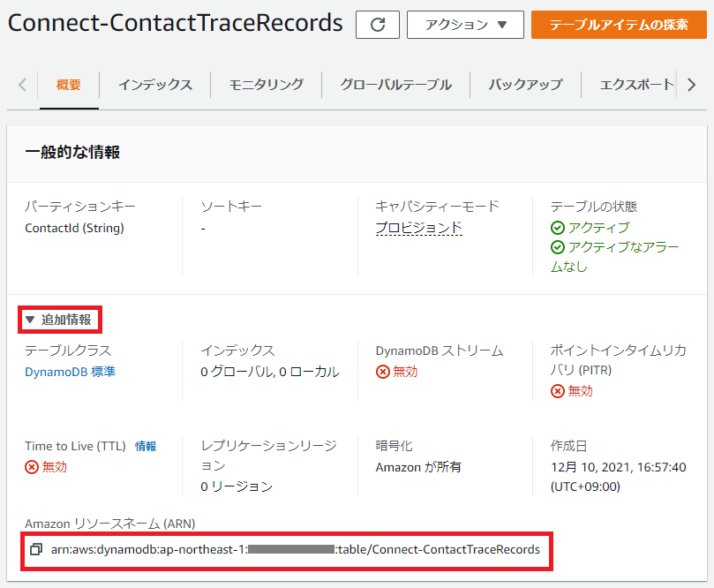
Task: Click the refresh icon button
Action: pyautogui.click(x=378, y=25)
